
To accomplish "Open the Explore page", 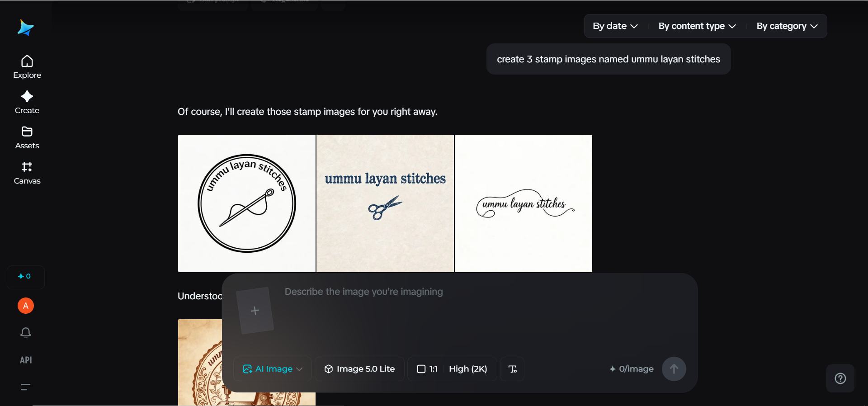I will click(27, 67).
